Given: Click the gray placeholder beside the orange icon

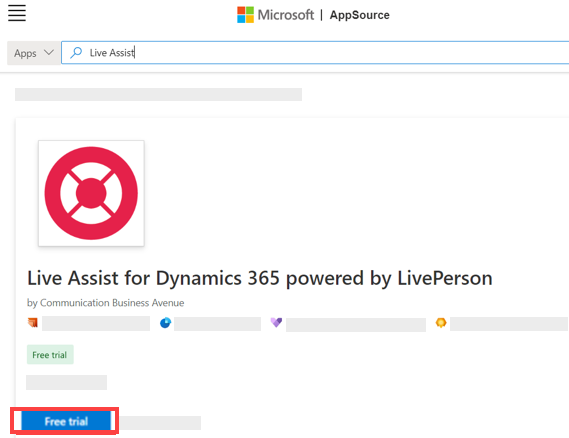Looking at the screenshot, I should click(x=96, y=323).
